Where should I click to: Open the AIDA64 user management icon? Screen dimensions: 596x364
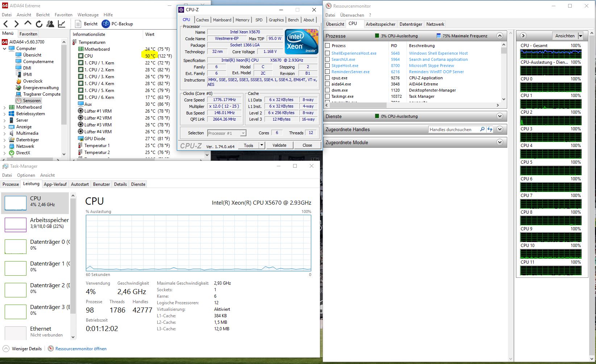click(x=50, y=24)
